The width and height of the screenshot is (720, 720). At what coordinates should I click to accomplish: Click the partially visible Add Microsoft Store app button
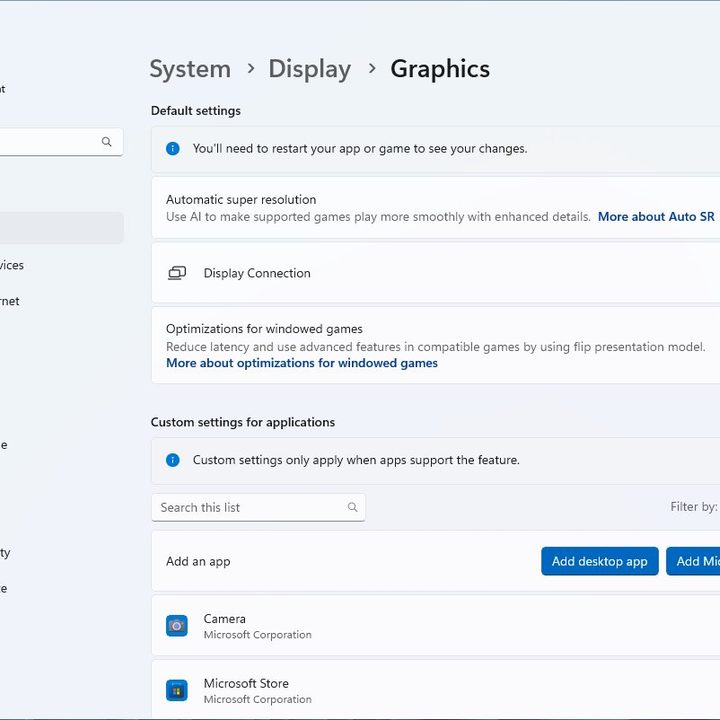[x=693, y=561]
